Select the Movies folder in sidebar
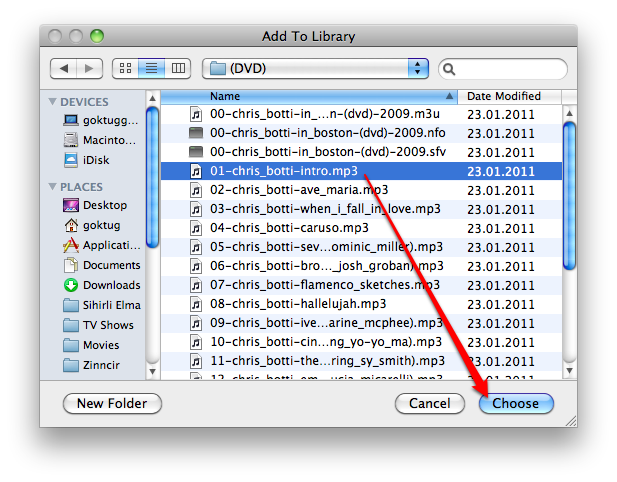This screenshot has width=617, height=482. point(100,345)
